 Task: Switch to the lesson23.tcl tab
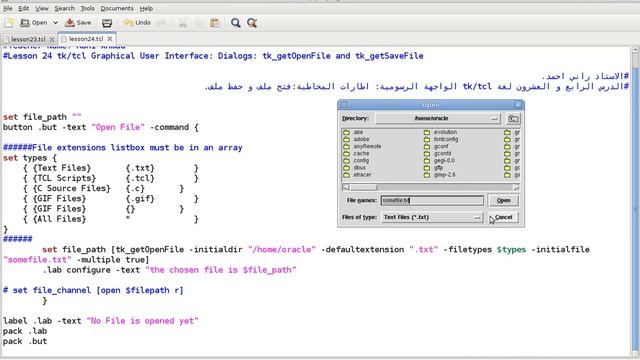[x=28, y=39]
